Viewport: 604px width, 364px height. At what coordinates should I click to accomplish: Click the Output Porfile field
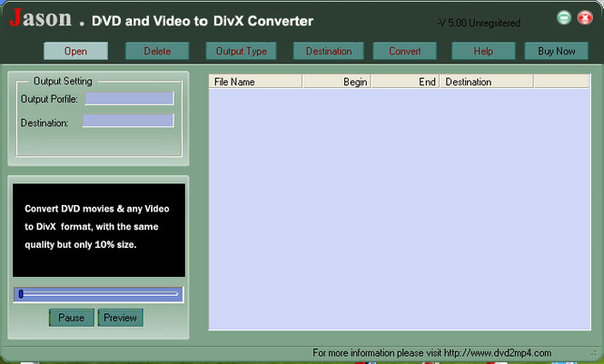click(x=129, y=99)
